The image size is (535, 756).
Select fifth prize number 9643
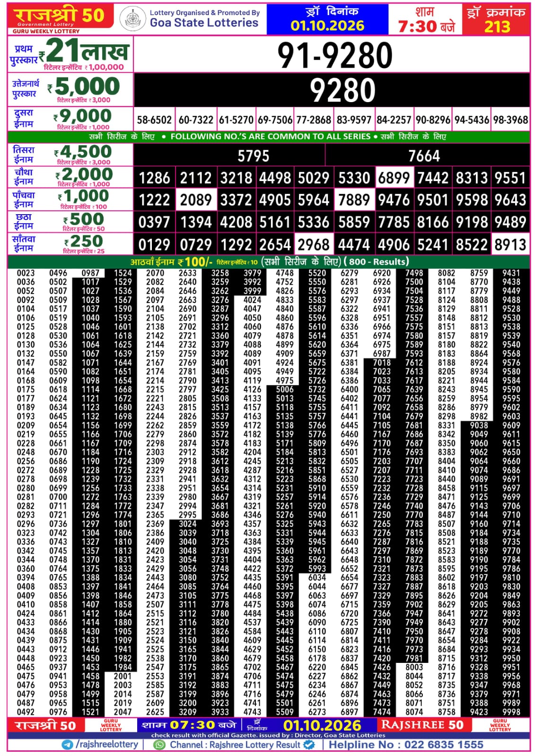point(510,200)
